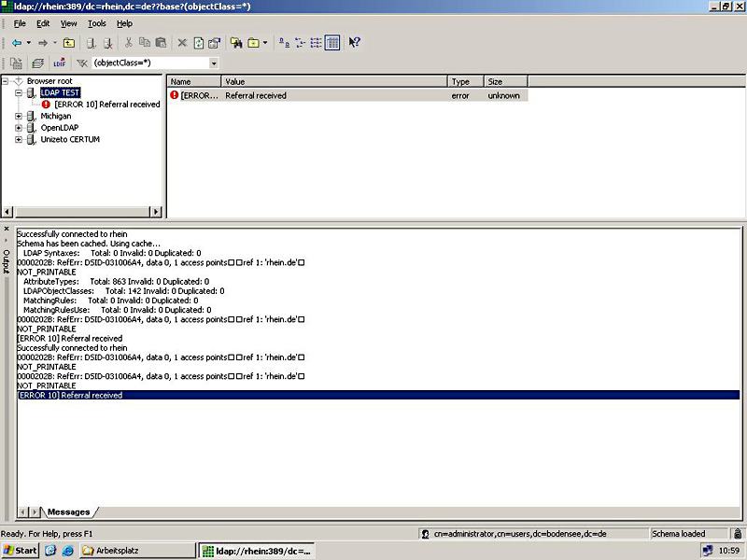Select '[ERROR 10] Referral received' tree row
Image resolution: width=747 pixels, height=560 pixels.
point(107,105)
